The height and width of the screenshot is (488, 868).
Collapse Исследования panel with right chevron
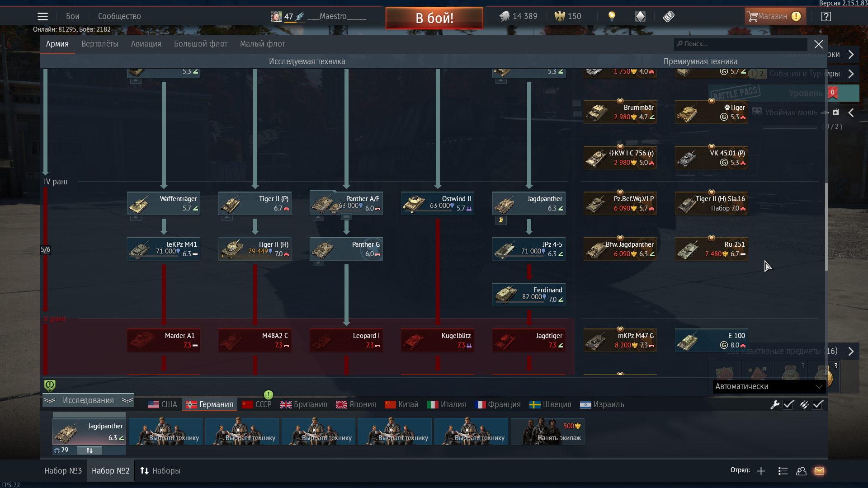(127, 400)
